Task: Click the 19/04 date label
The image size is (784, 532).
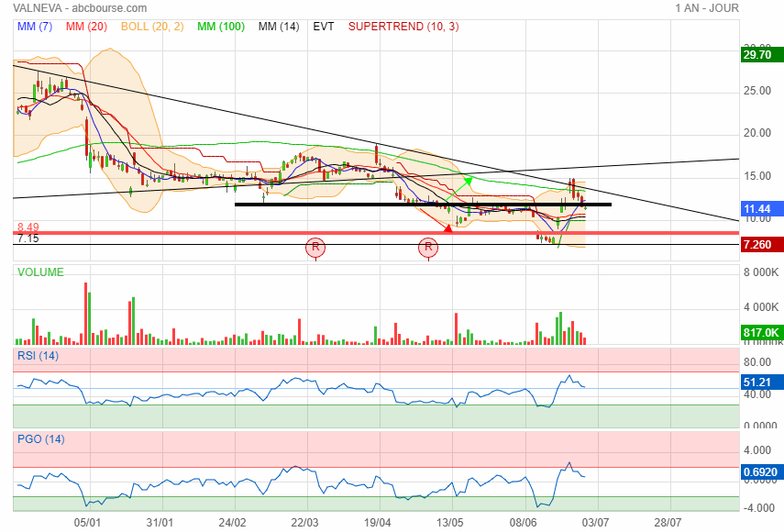Action: pyautogui.click(x=378, y=523)
